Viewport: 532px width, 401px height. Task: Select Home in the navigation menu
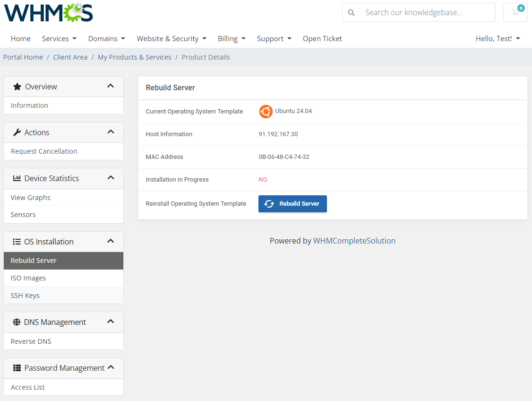[20, 38]
